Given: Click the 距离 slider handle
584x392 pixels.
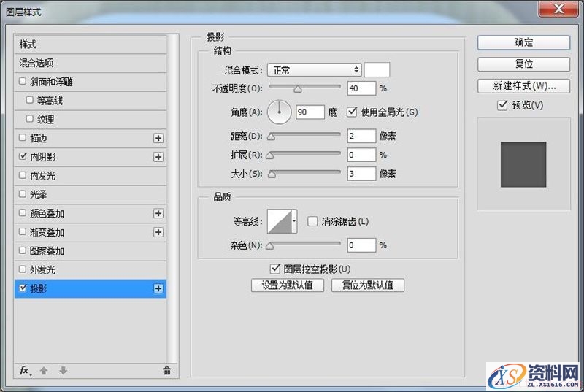Looking at the screenshot, I should pyautogui.click(x=271, y=137).
